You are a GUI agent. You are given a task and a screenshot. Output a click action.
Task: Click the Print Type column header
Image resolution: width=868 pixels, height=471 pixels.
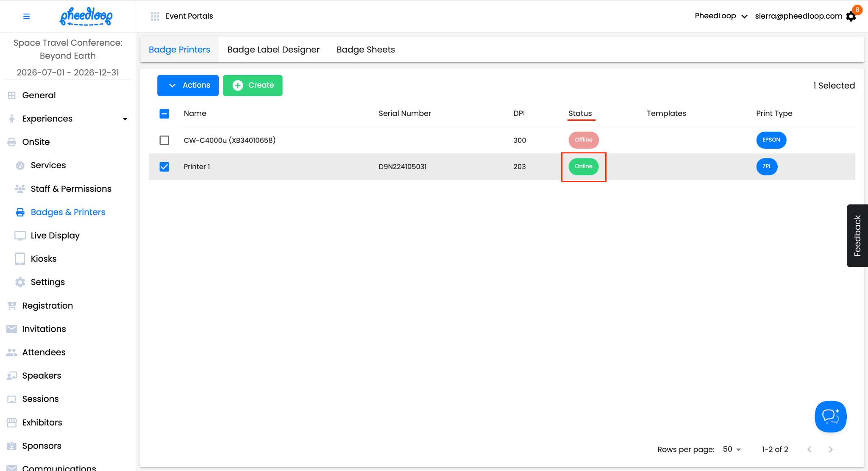(x=774, y=114)
